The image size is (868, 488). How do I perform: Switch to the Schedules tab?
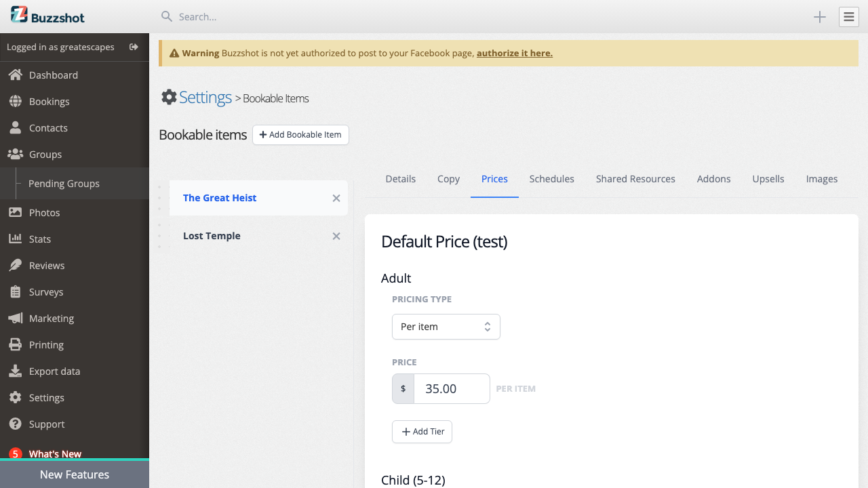point(551,178)
